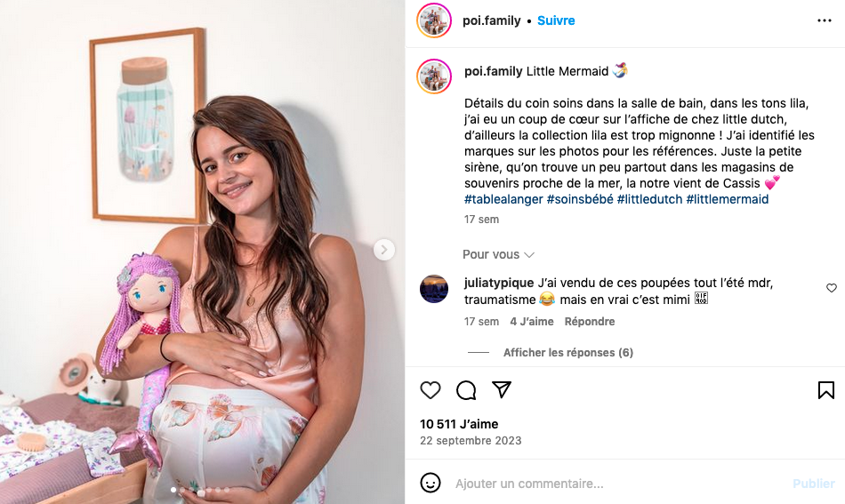
Task: Share the post via paper plane icon
Action: click(x=502, y=390)
